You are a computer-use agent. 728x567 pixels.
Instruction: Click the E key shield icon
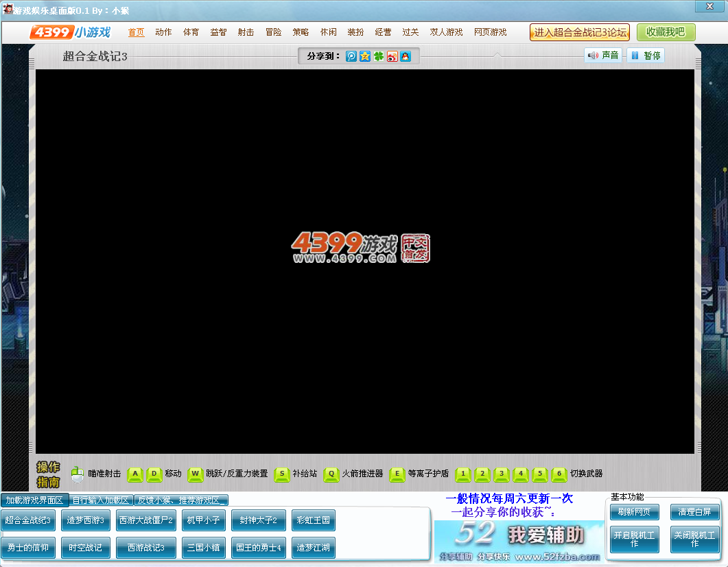(397, 474)
